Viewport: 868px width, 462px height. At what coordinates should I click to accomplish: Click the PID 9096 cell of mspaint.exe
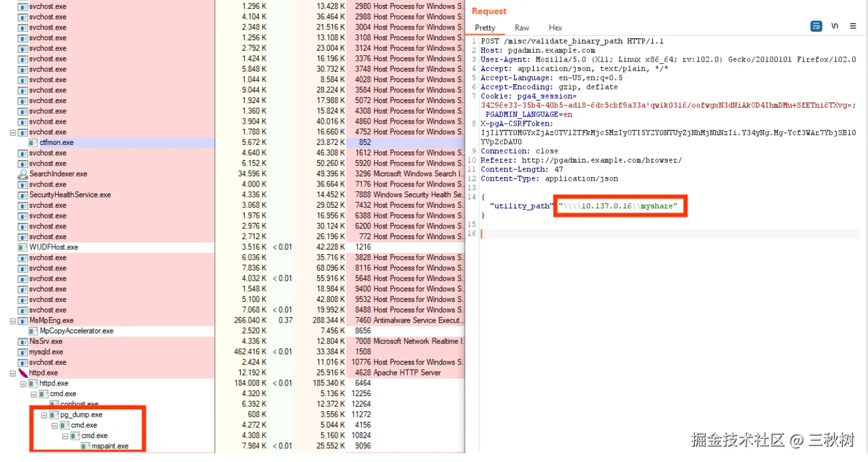coord(363,446)
